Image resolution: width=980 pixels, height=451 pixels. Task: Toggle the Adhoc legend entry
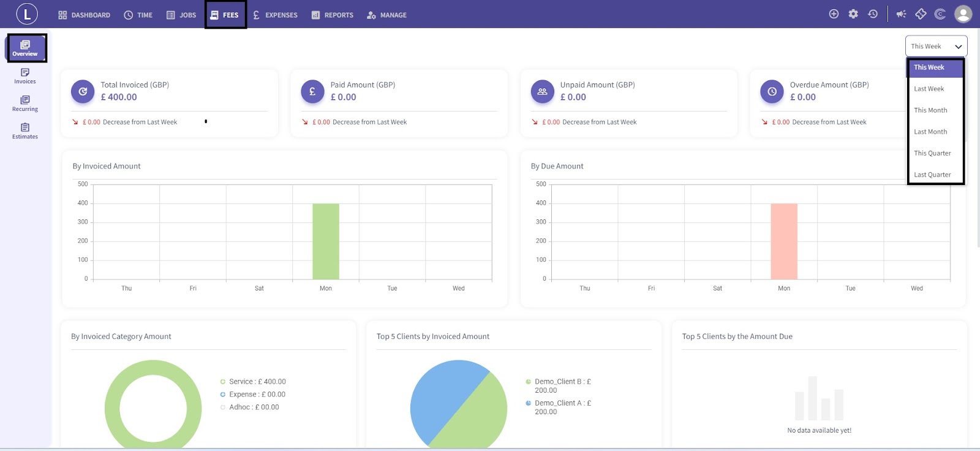[249, 407]
